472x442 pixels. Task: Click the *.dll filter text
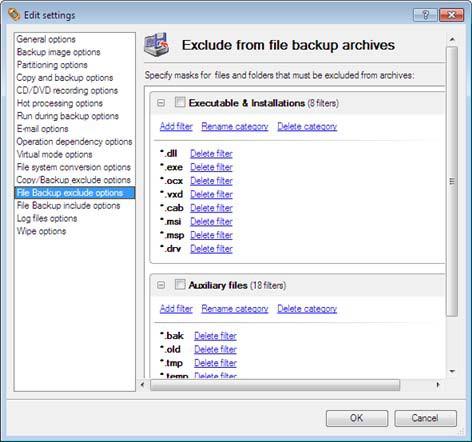[169, 154]
